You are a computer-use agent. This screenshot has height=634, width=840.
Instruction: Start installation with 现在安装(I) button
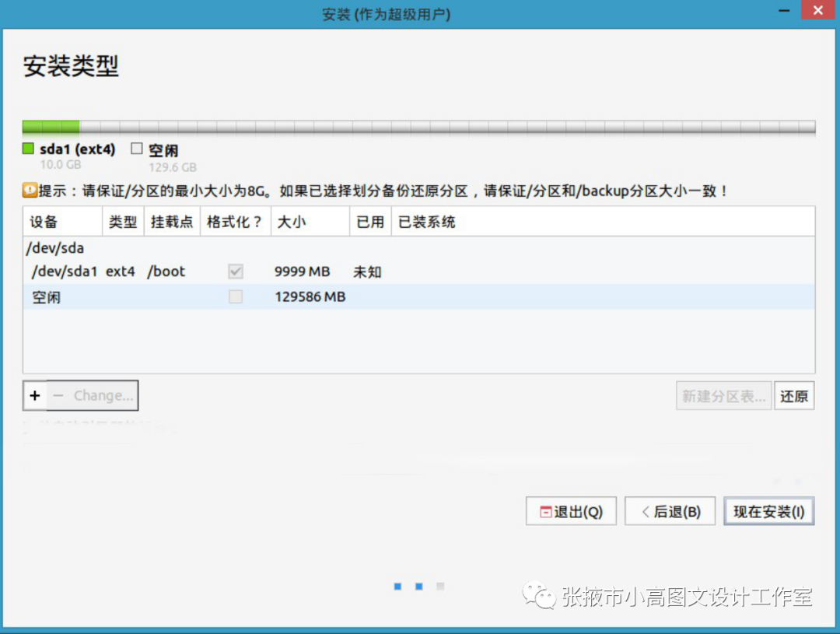pos(768,511)
